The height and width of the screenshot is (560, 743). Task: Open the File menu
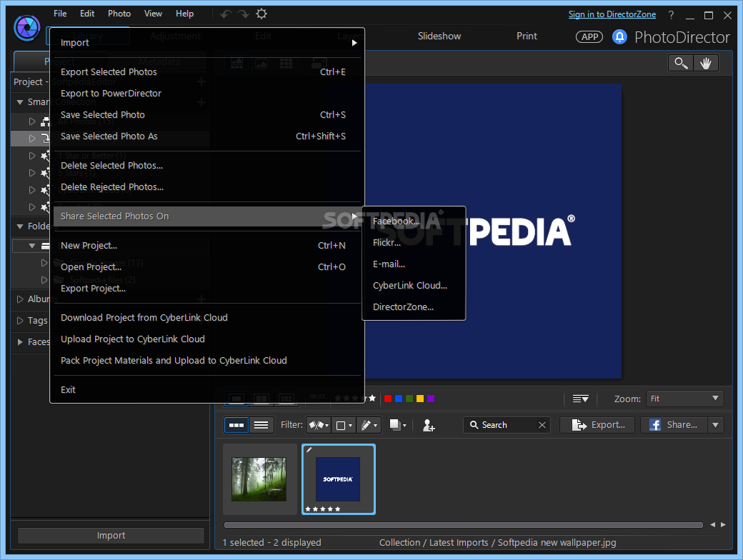click(60, 14)
